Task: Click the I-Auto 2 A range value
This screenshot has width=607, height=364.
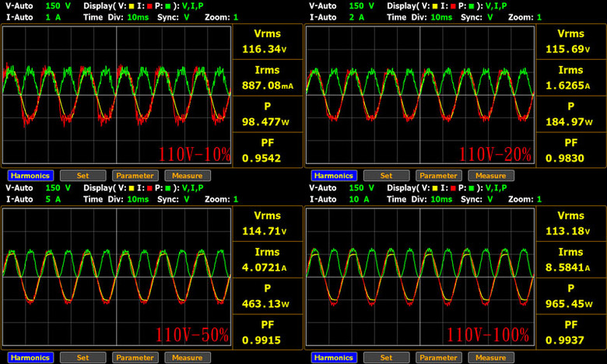Action: click(x=356, y=17)
